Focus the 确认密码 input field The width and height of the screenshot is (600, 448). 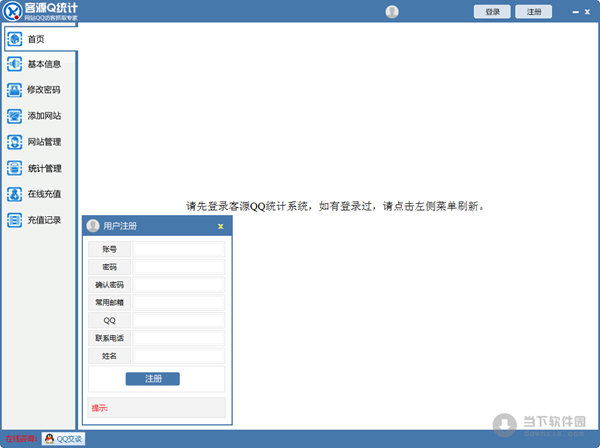pyautogui.click(x=178, y=285)
